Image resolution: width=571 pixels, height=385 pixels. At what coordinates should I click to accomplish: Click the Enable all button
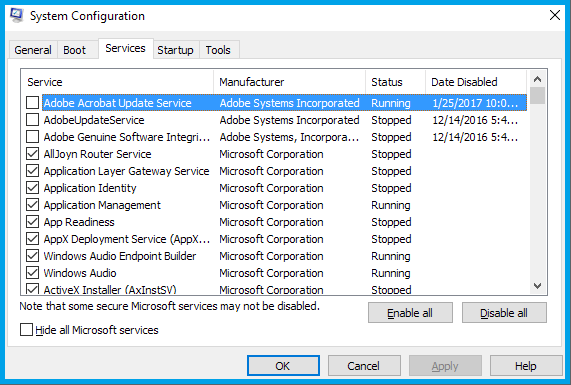(410, 313)
